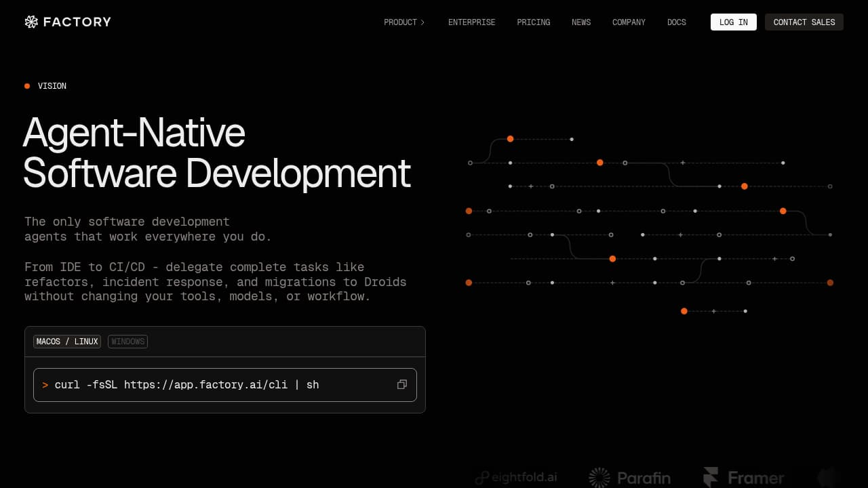Click the Framer partner logo
This screenshot has width=868, height=488.
(x=743, y=476)
